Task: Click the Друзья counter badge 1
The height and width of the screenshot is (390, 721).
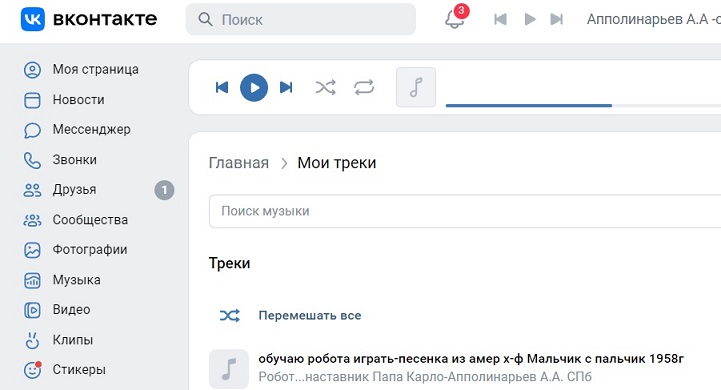Action: point(164,190)
